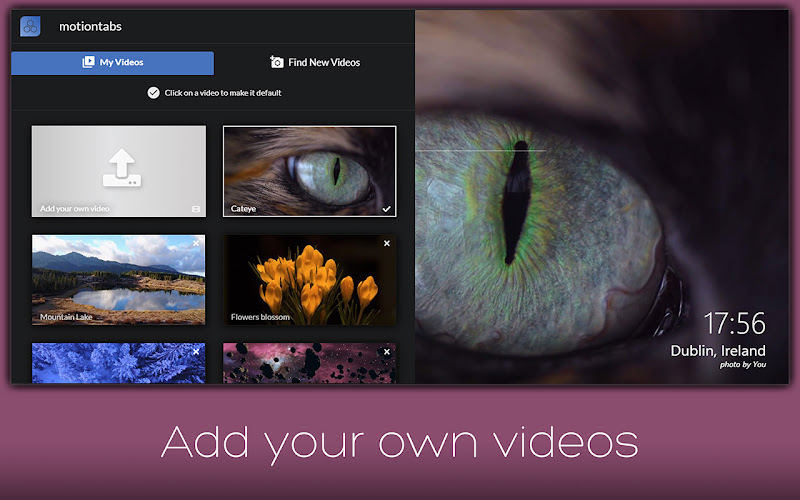Click the circled check icon beside the default hint

coord(154,93)
